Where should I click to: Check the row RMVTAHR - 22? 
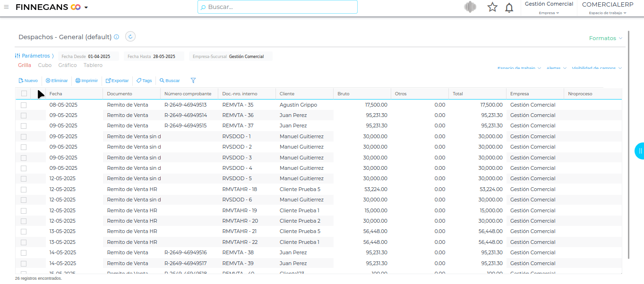[24, 242]
